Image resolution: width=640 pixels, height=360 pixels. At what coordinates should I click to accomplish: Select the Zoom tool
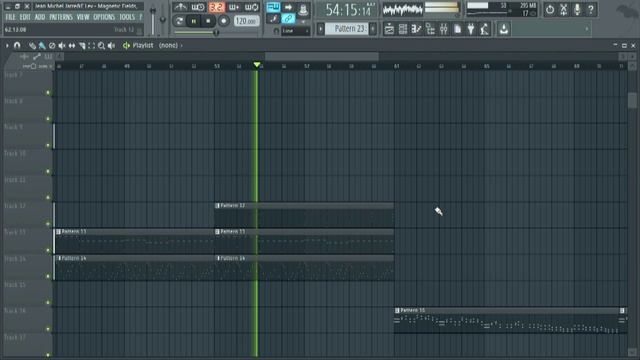[101, 46]
